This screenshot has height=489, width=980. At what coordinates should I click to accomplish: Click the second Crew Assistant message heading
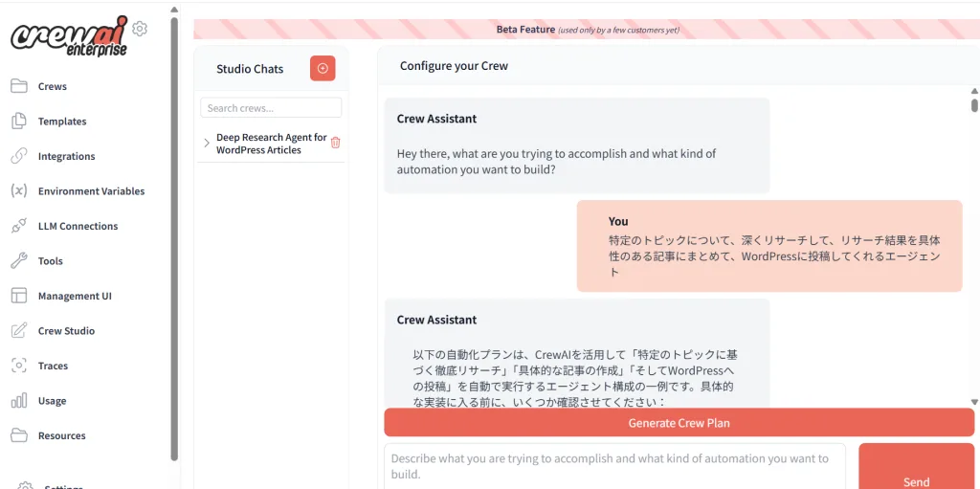pyautogui.click(x=436, y=321)
